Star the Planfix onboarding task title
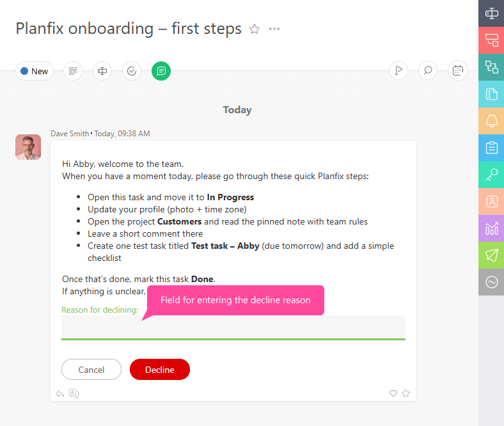Viewport: 504px width, 426px height. (255, 29)
